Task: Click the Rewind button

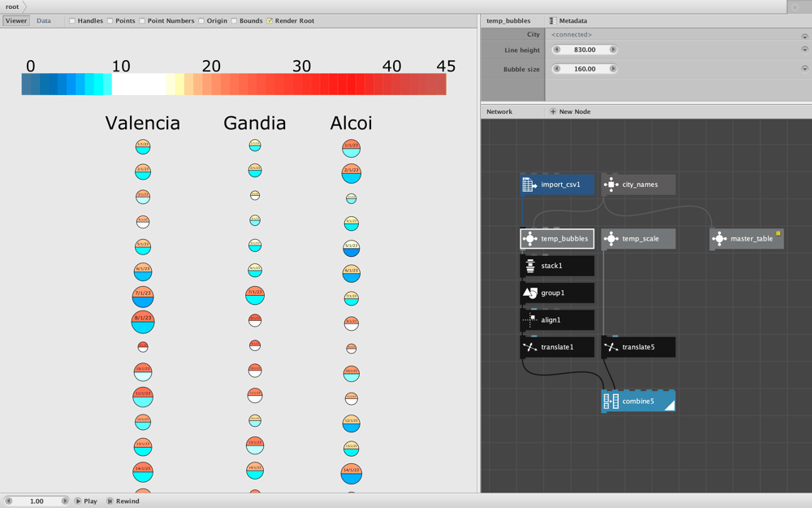Action: coord(123,501)
